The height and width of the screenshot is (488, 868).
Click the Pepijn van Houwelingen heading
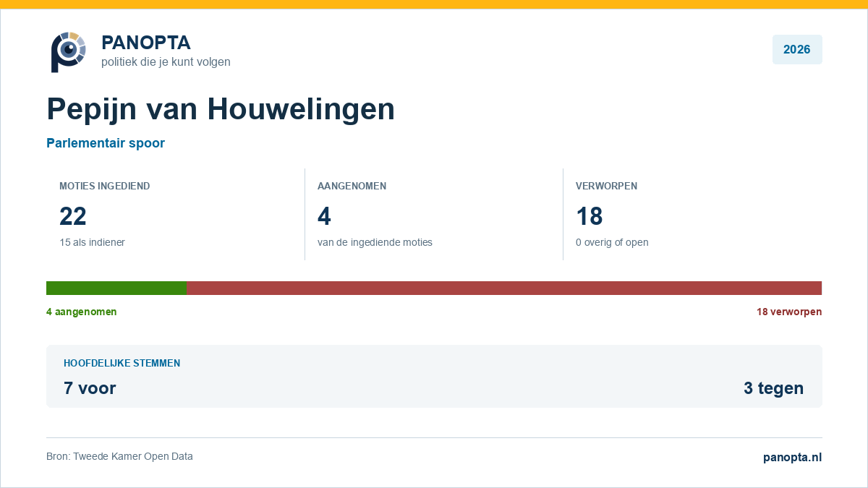221,109
